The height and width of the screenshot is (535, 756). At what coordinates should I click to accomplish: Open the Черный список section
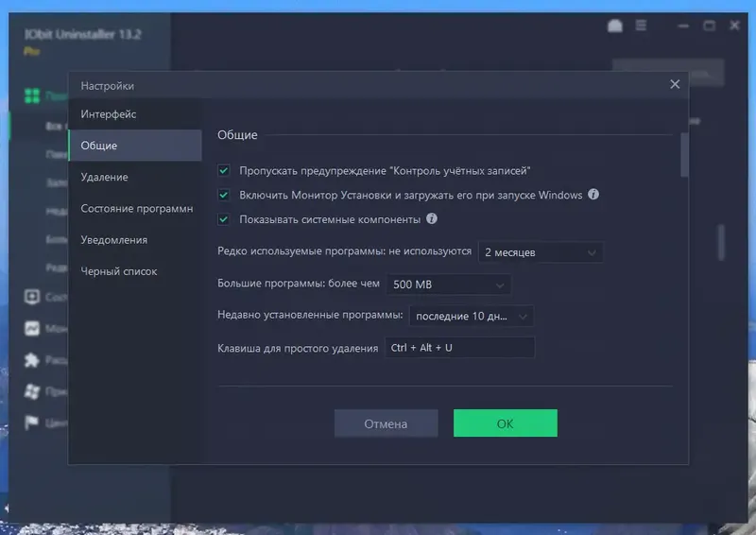click(x=134, y=271)
